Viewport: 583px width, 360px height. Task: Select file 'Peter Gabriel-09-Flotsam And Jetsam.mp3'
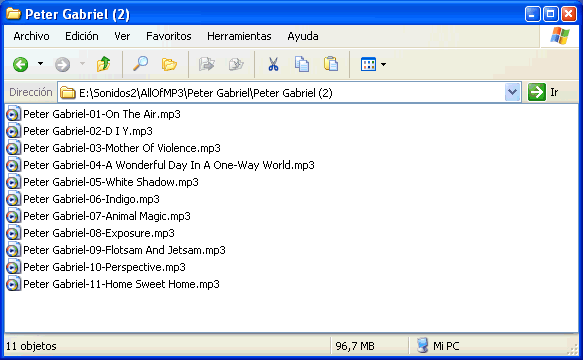pyautogui.click(x=124, y=250)
